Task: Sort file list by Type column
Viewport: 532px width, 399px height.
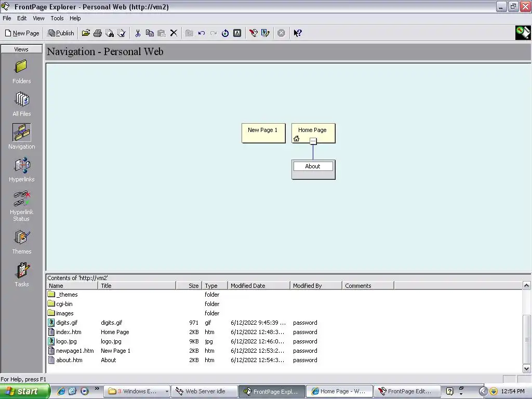Action: (215, 286)
